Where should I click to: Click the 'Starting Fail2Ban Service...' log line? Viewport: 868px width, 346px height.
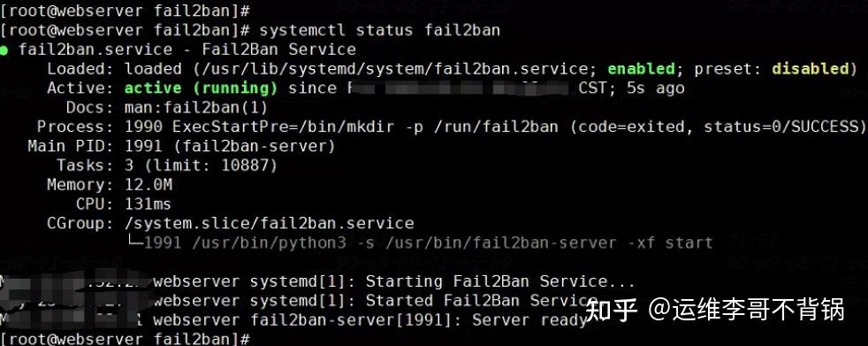(x=500, y=281)
